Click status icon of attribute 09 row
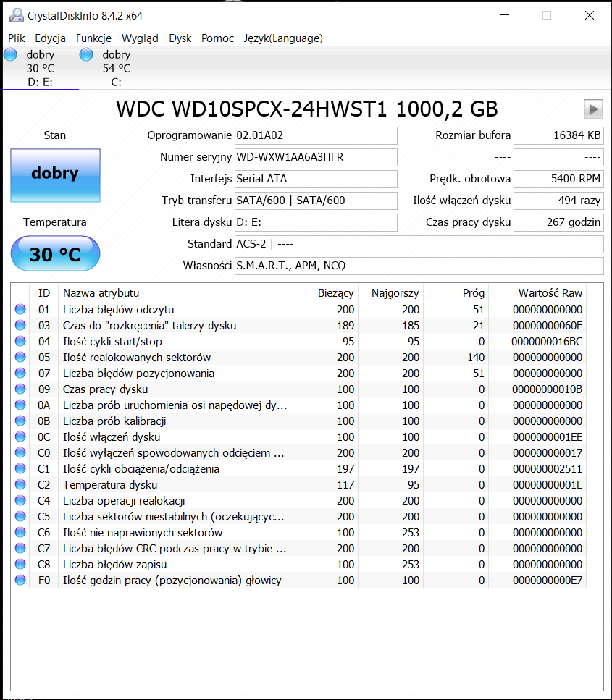The image size is (612, 700). (20, 389)
